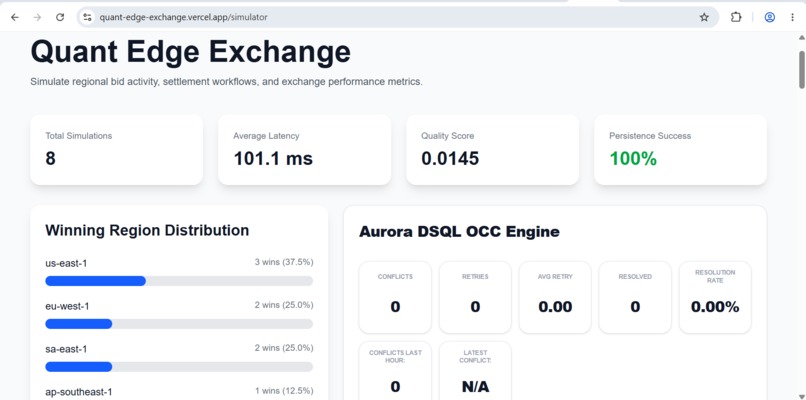Image resolution: width=806 pixels, height=400 pixels.
Task: Click the scrollbar down arrow
Action: point(801,395)
